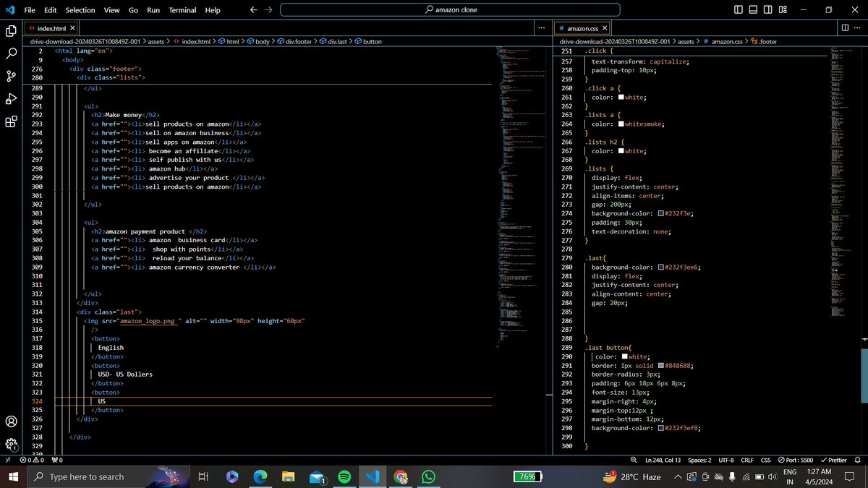Click CRLF end of line setting
The width and height of the screenshot is (868, 488).
pyautogui.click(x=747, y=460)
